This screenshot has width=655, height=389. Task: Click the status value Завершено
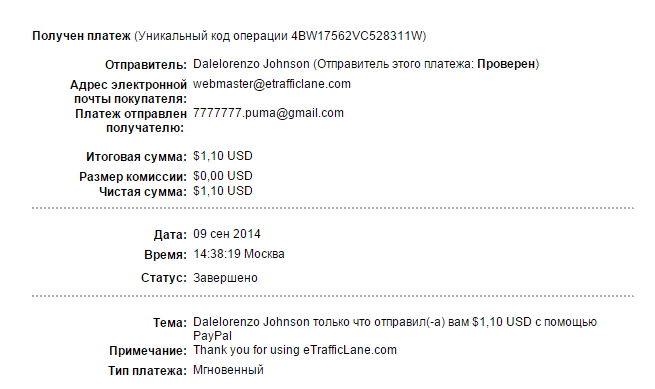[x=225, y=278]
